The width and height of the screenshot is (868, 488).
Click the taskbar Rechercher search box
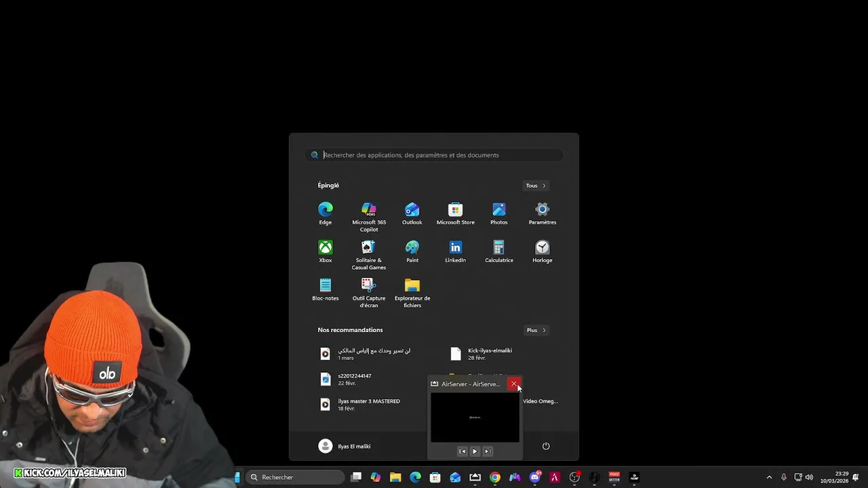tap(294, 477)
